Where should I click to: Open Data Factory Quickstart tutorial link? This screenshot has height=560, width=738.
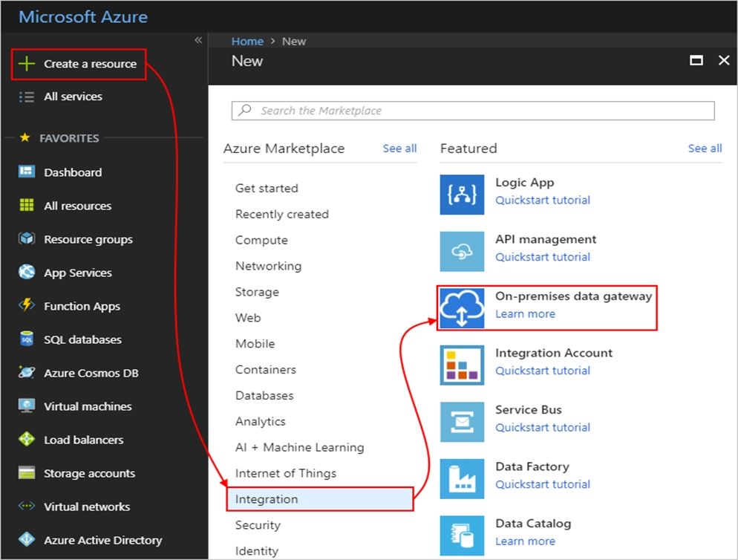(x=543, y=485)
